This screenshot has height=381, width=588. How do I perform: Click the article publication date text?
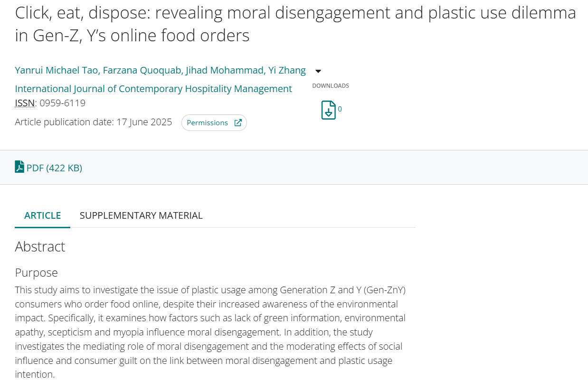[x=94, y=122]
